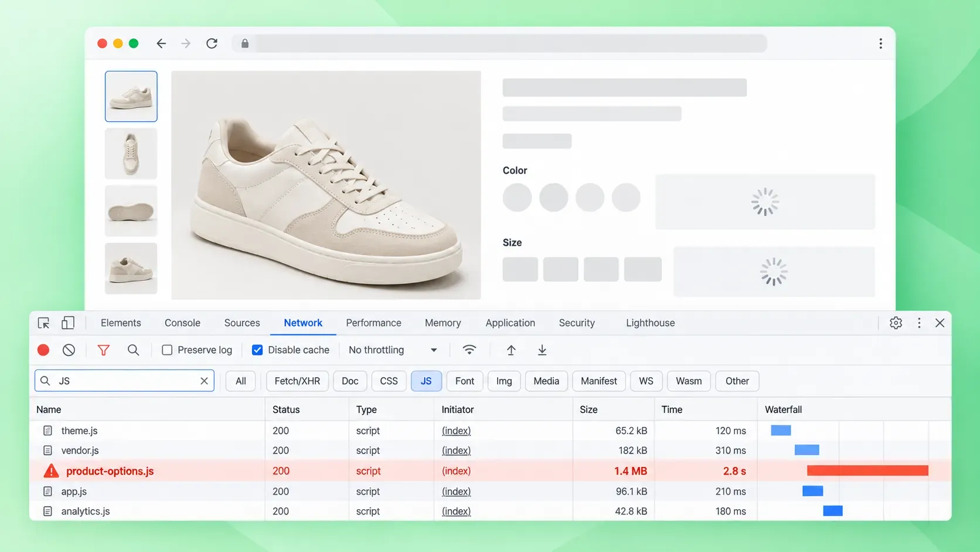The height and width of the screenshot is (552, 980).
Task: Enable the Preserve log checkbox
Action: [167, 350]
